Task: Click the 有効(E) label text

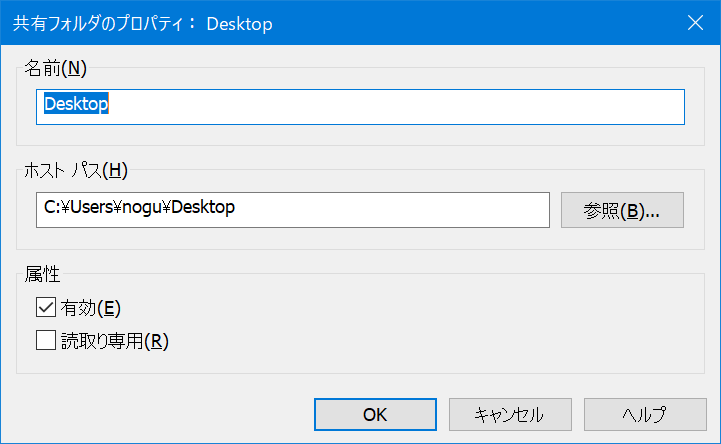Action: 91,308
